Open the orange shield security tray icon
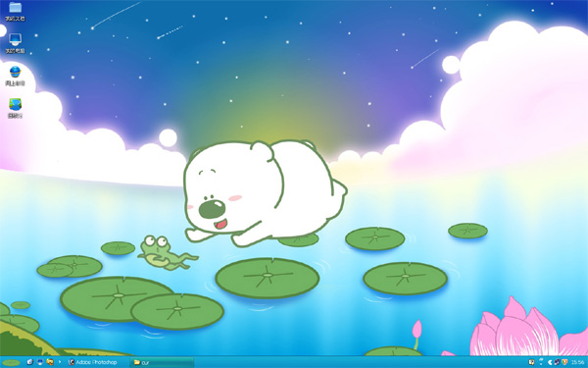This screenshot has height=368, width=588. point(564,362)
